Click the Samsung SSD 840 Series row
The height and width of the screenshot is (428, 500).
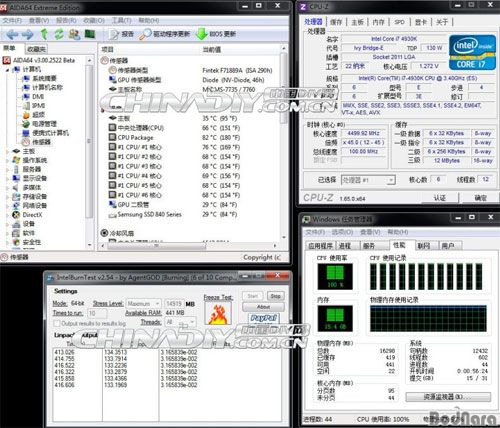[173, 214]
